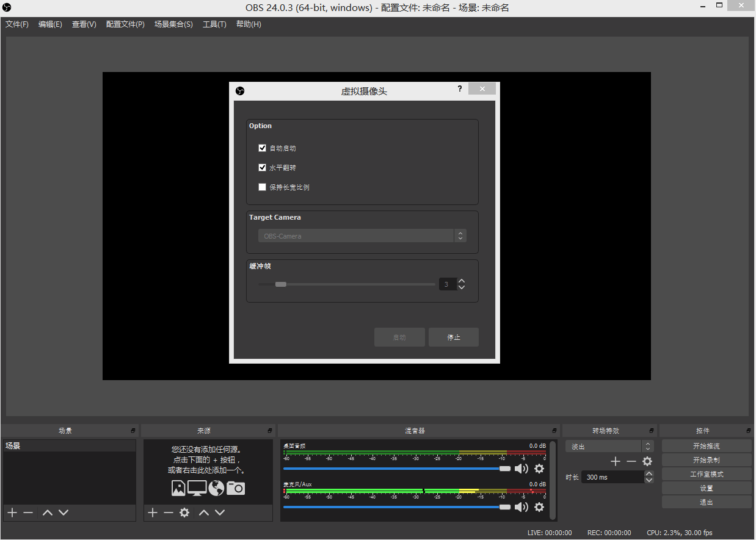Mute the 桌面音频 speaker icon

pos(521,469)
